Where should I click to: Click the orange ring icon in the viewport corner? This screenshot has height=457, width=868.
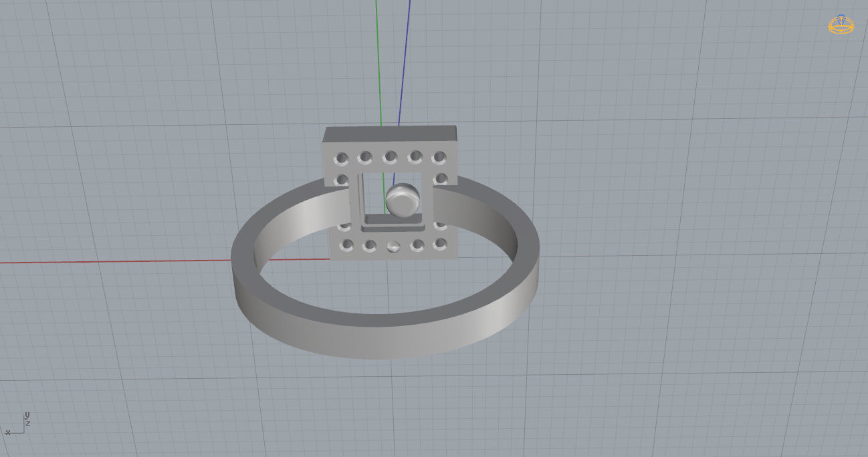click(x=841, y=25)
